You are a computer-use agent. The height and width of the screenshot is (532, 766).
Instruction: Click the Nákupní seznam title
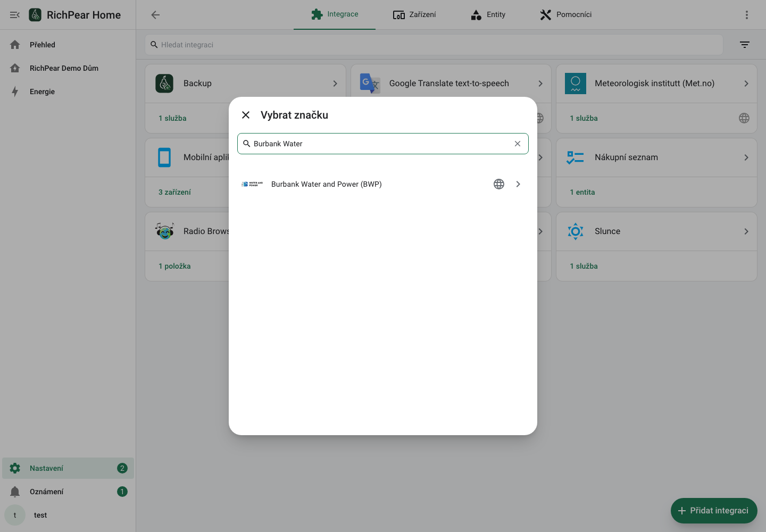click(626, 157)
